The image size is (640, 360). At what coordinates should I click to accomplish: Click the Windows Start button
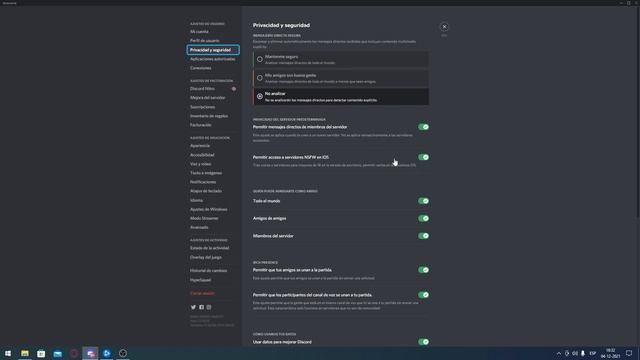pos(8,353)
